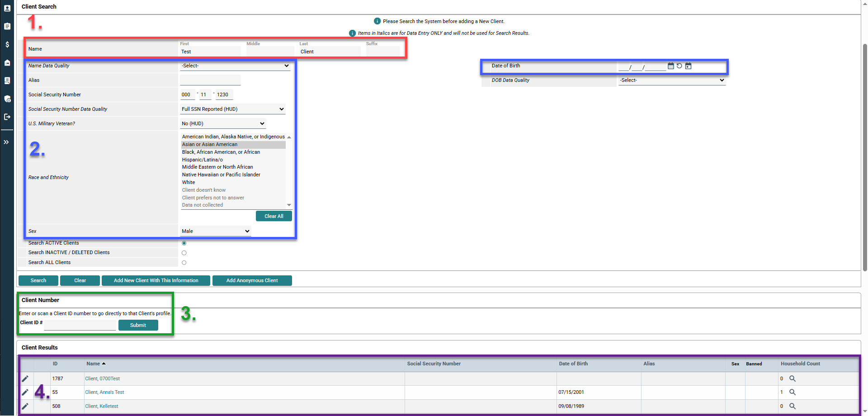Image resolution: width=868 pixels, height=416 pixels.
Task: Select the Search ALL Clients radio button
Action: [x=184, y=262]
